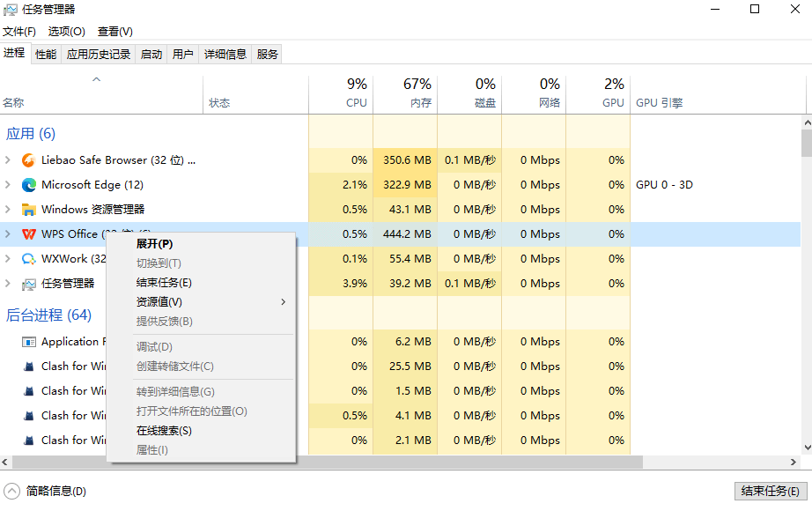Expand the Windows 资源管理器 process group
812x511 pixels.
click(8, 210)
